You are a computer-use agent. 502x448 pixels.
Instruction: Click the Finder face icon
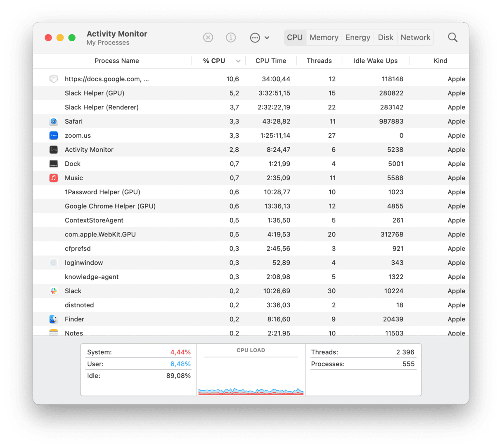click(x=54, y=319)
